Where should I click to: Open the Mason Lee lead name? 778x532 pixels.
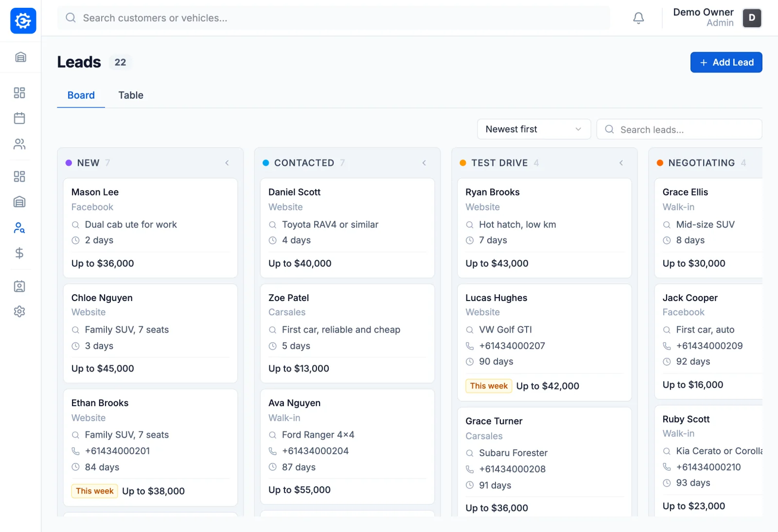coord(95,192)
